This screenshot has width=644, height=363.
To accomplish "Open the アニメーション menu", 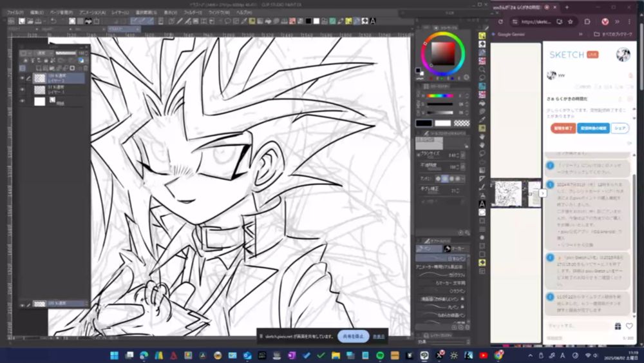I will pyautogui.click(x=92, y=13).
